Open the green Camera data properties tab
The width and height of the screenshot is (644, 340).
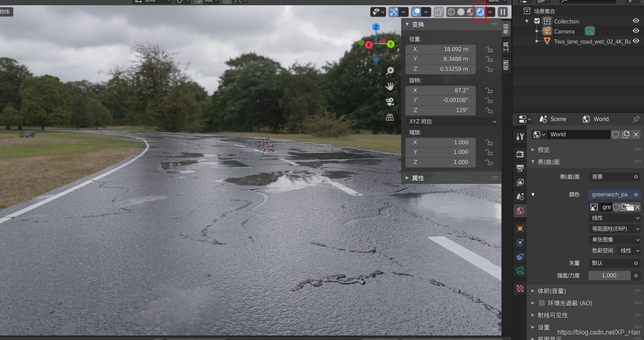pyautogui.click(x=520, y=271)
